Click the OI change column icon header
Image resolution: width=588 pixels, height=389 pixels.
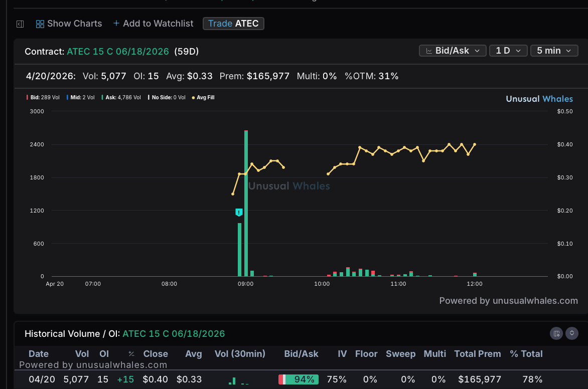131,354
